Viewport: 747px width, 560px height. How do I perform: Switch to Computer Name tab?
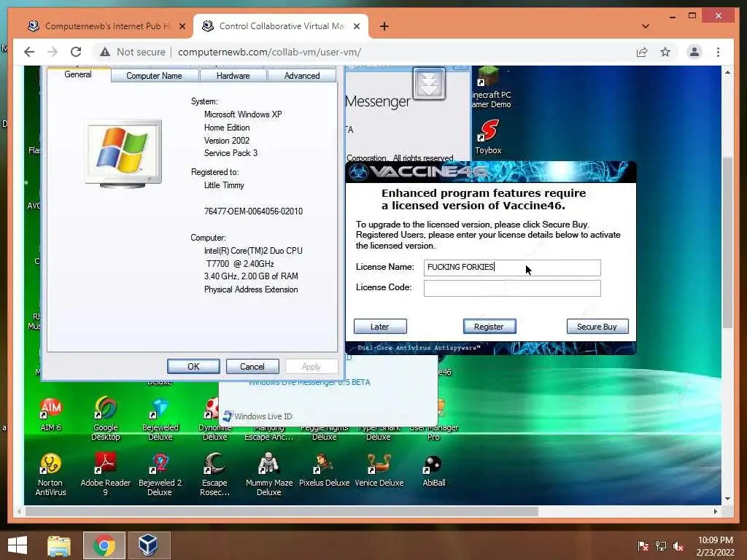154,76
